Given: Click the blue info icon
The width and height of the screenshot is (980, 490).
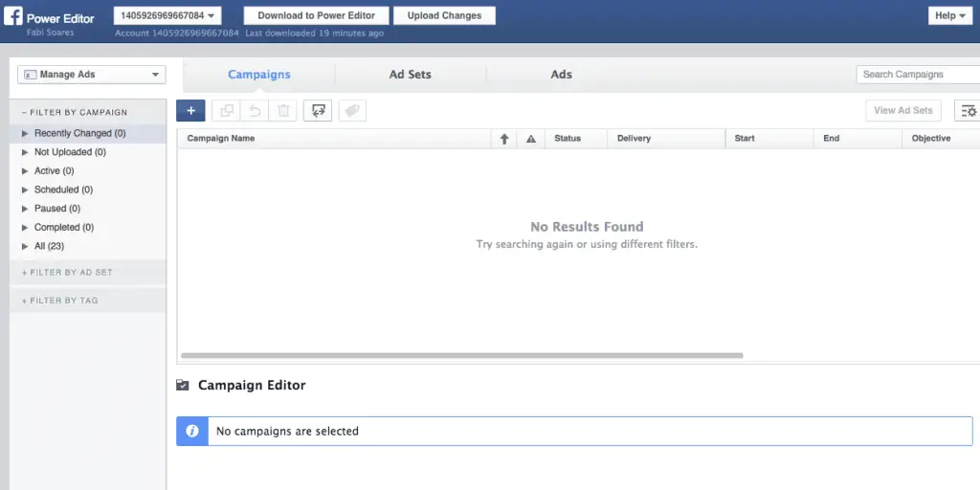Looking at the screenshot, I should click(192, 432).
